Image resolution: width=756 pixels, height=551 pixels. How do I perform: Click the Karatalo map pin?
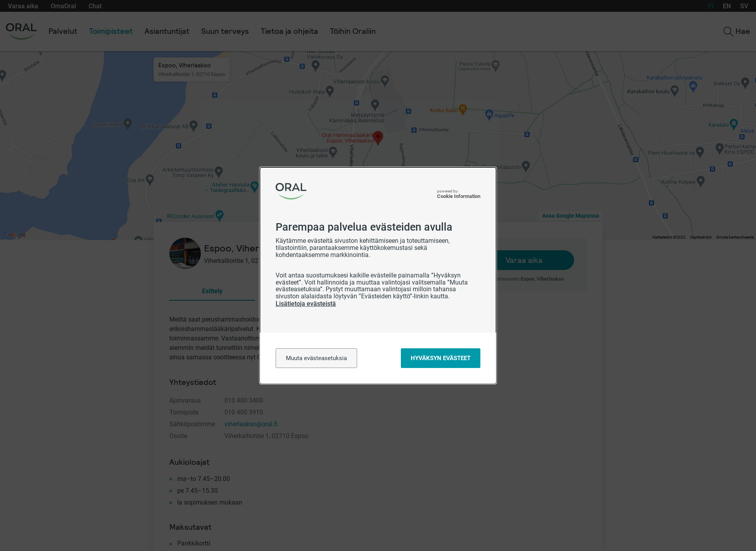pyautogui.click(x=734, y=124)
